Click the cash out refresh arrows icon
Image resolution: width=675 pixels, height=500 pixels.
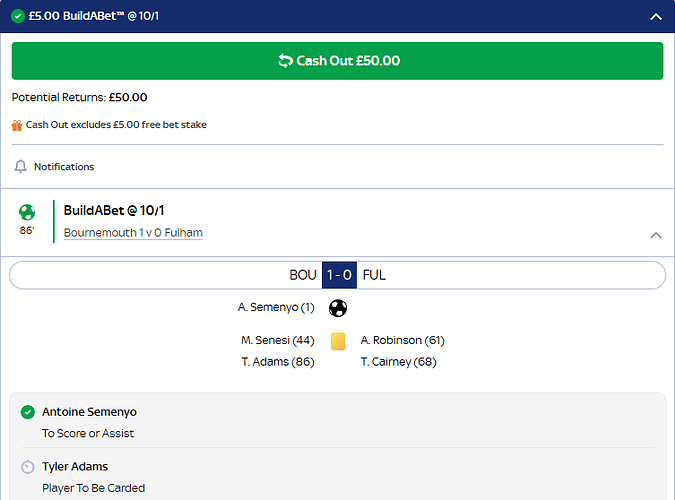coord(285,61)
